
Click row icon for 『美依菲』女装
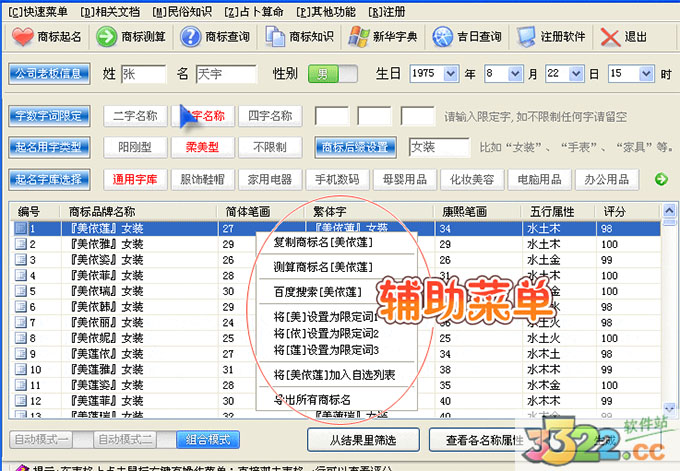20,275
